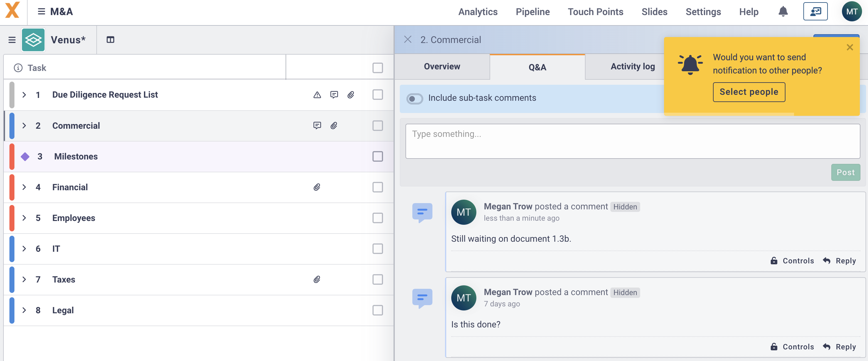
Task: Enable Include sub-task comments toggle
Action: pyautogui.click(x=415, y=99)
